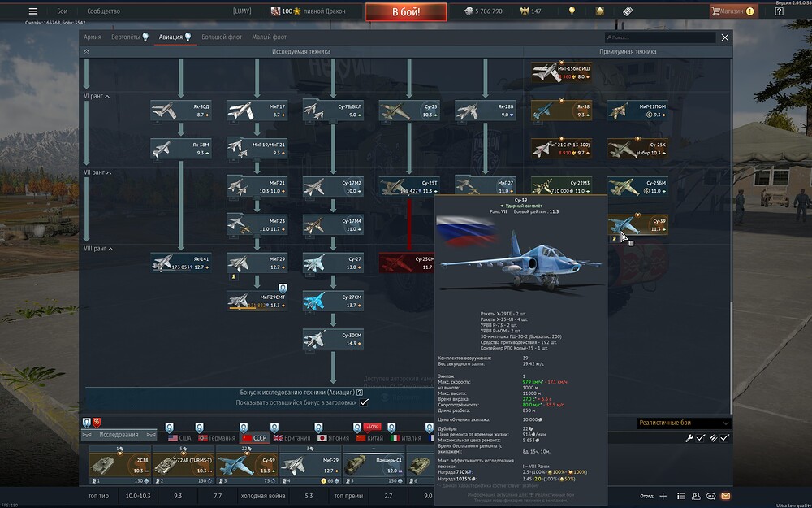Screen dimensions: 812x508
Task: Click the orange mail envelope icon
Action: [x=725, y=496]
